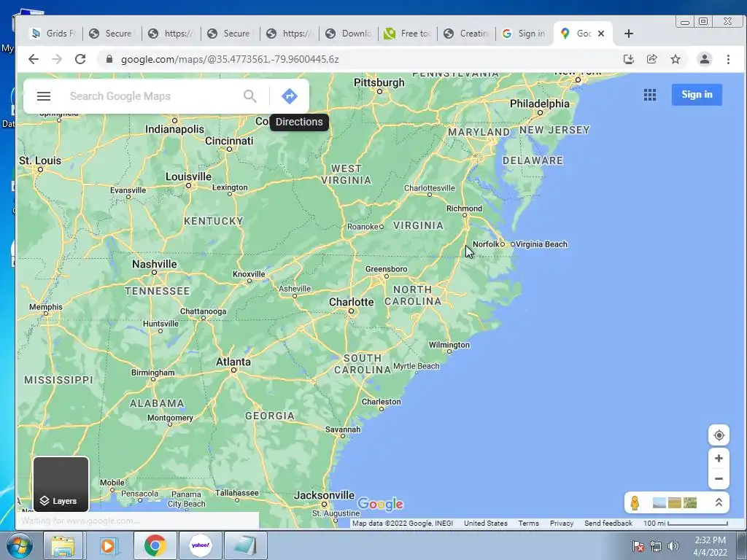Click the volume speaker tray icon
The image size is (747, 560).
[673, 546]
